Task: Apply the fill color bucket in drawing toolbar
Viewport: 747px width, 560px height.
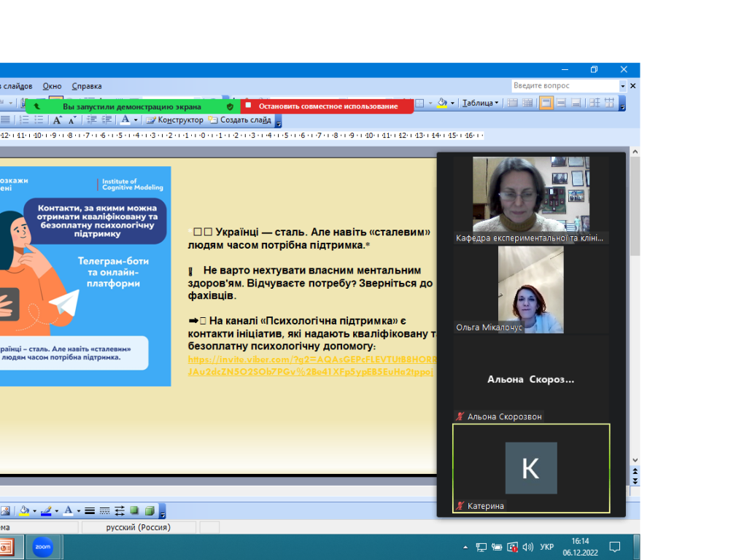Action: [x=24, y=511]
